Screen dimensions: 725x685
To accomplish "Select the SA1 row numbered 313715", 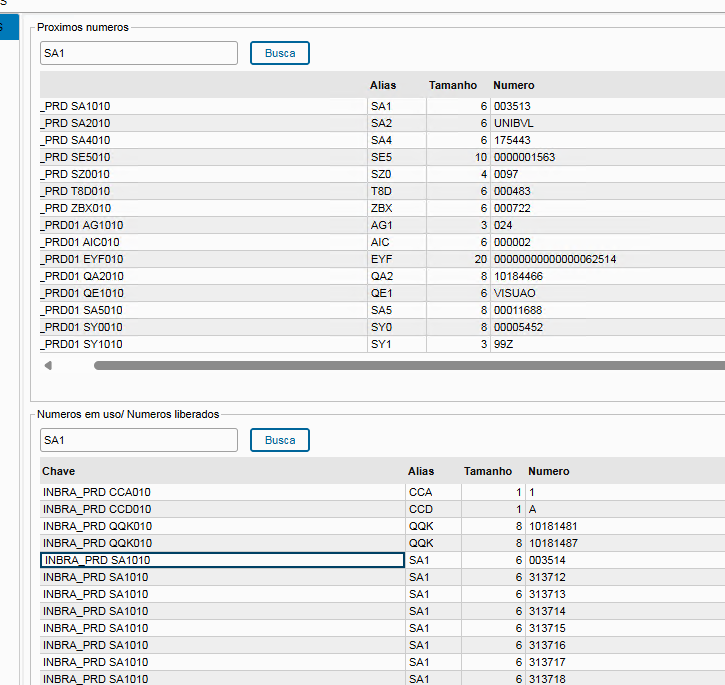I will click(382, 628).
